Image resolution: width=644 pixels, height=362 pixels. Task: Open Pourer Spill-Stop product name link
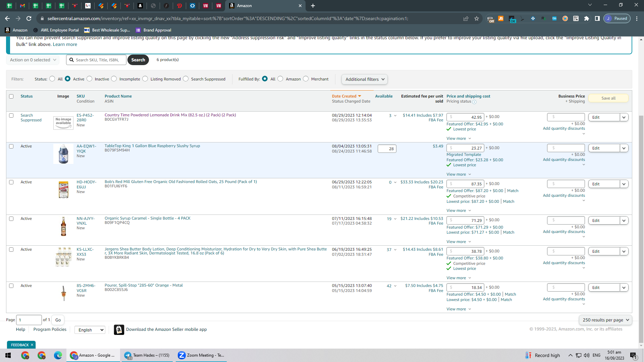tap(144, 286)
